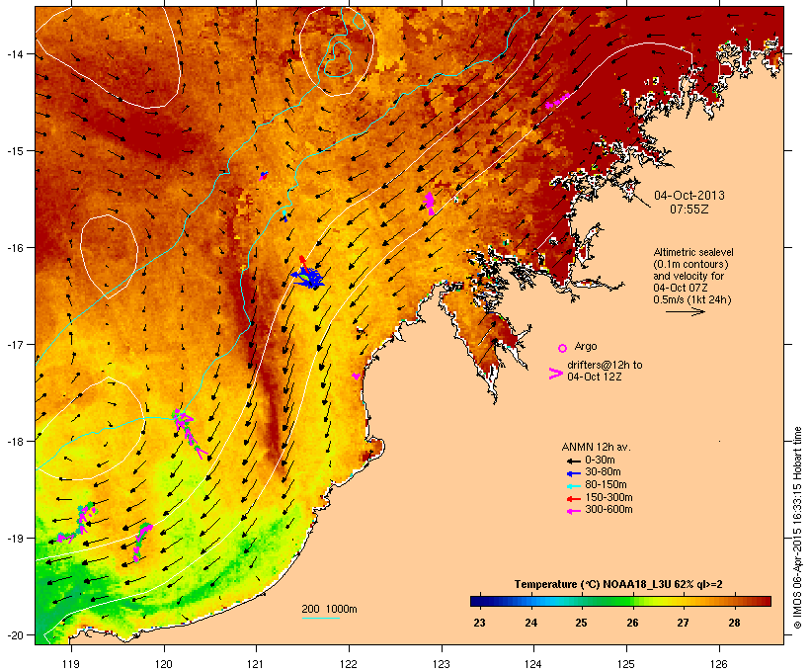
Task: Click the 'drifters@12h to' legend text
Action: [x=605, y=365]
